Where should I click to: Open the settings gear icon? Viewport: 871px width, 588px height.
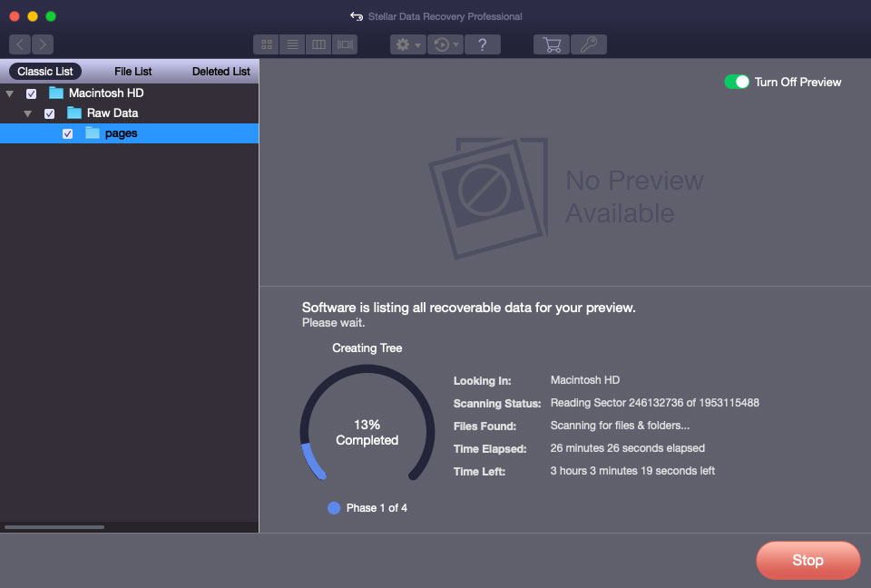pyautogui.click(x=401, y=44)
